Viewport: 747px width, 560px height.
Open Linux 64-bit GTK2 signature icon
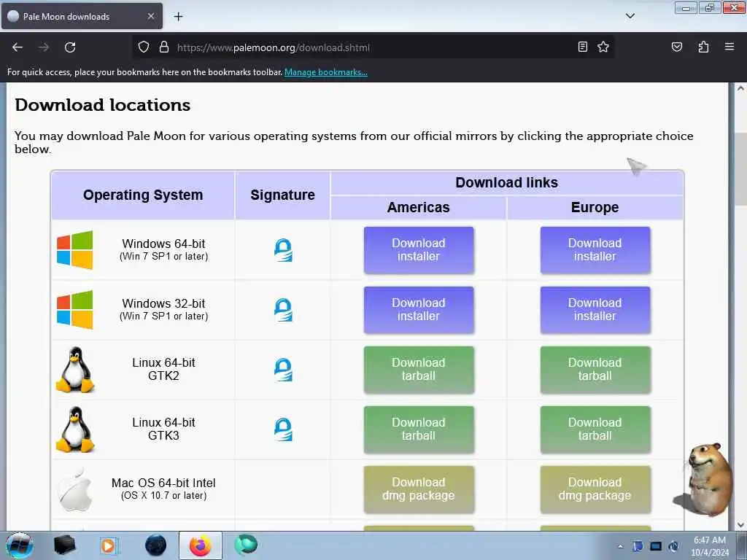[283, 370]
